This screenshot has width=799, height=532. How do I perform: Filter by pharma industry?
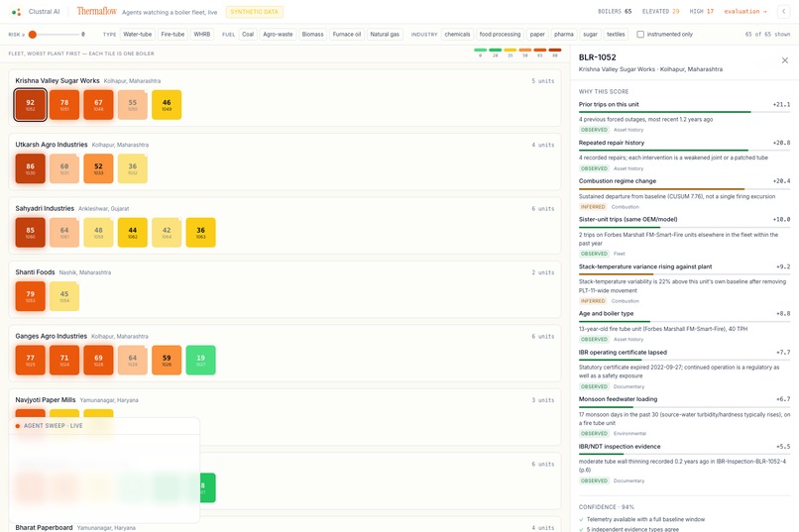pos(564,34)
